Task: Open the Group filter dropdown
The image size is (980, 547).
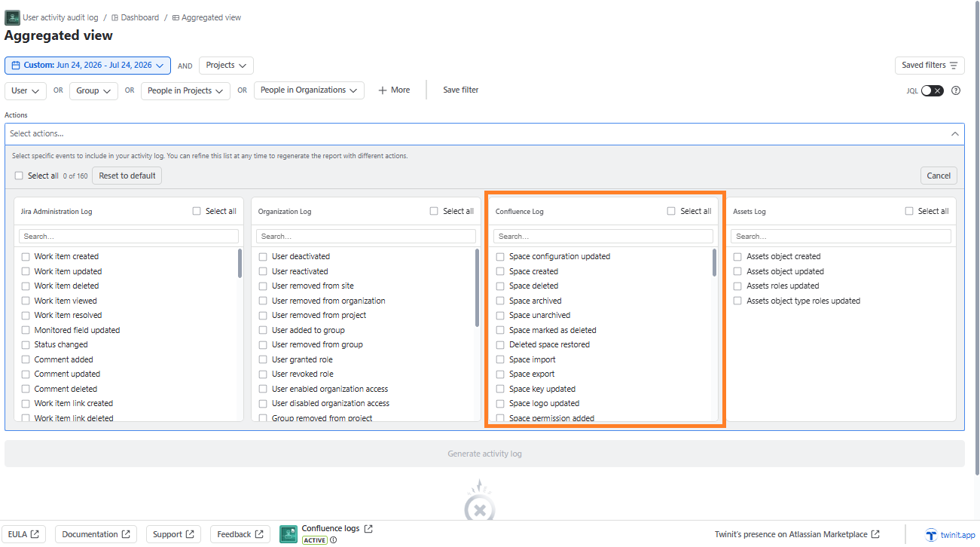Action: 93,90
